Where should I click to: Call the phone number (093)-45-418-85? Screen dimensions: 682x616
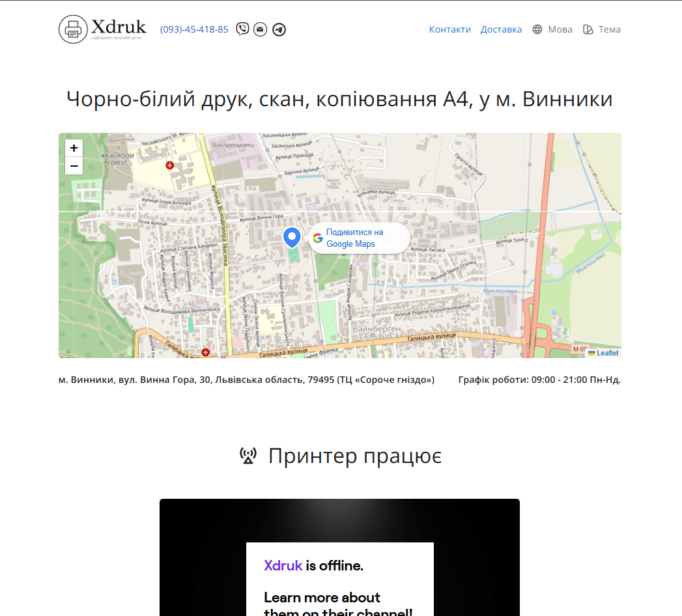194,29
